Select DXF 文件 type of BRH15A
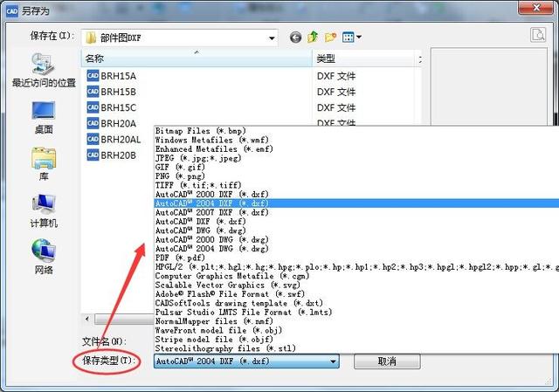Viewport: 559px width, 392px height. 336,76
